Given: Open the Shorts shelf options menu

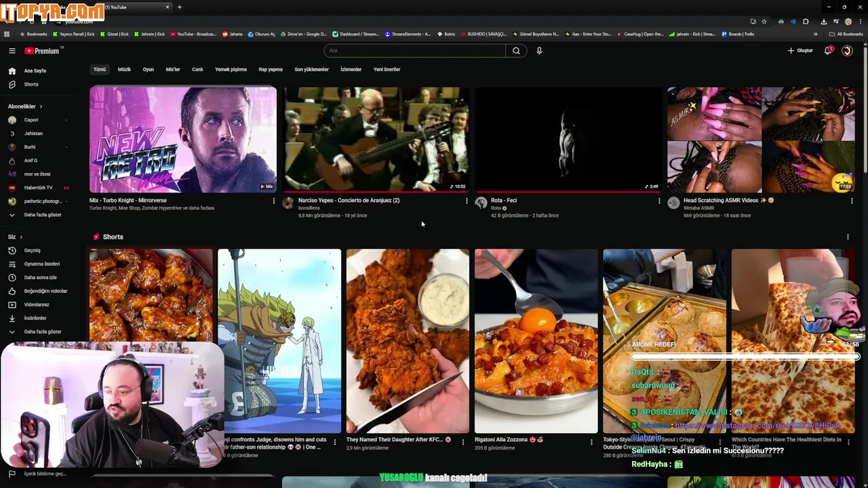Looking at the screenshot, I should click(x=848, y=237).
